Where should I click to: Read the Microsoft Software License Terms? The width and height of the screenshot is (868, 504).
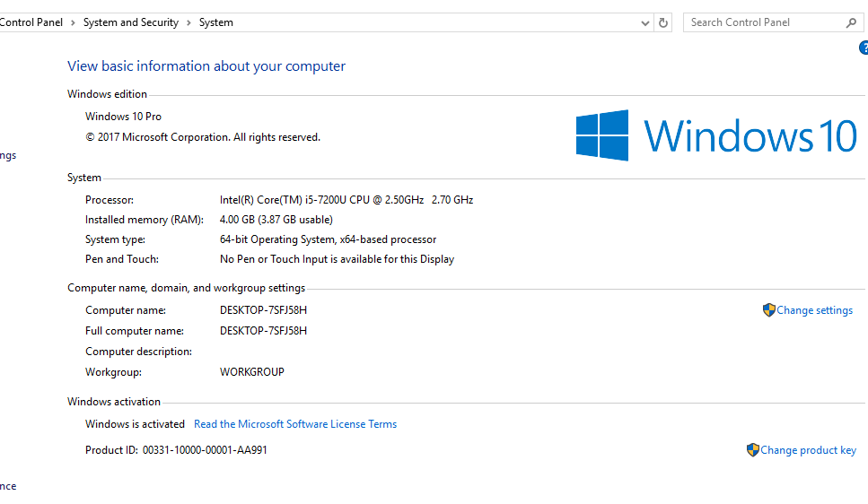coord(295,424)
